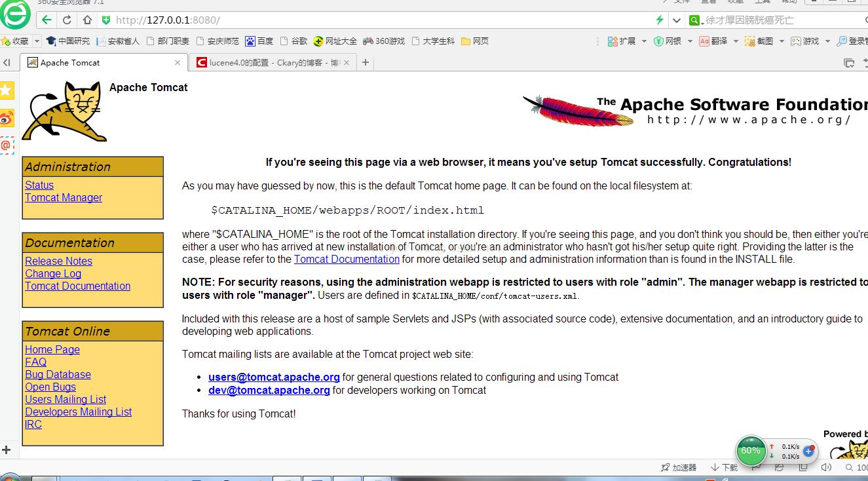Switch to the Apache Tomcat tab

point(104,63)
